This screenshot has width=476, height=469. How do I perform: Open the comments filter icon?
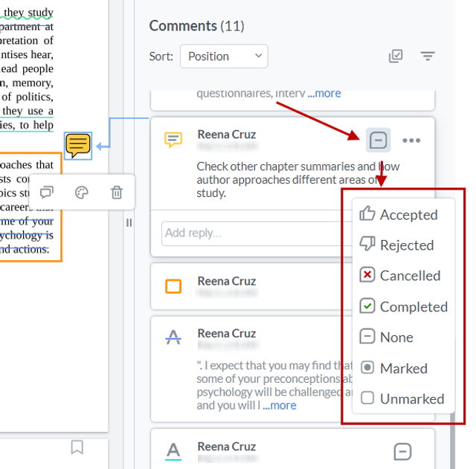pos(428,56)
